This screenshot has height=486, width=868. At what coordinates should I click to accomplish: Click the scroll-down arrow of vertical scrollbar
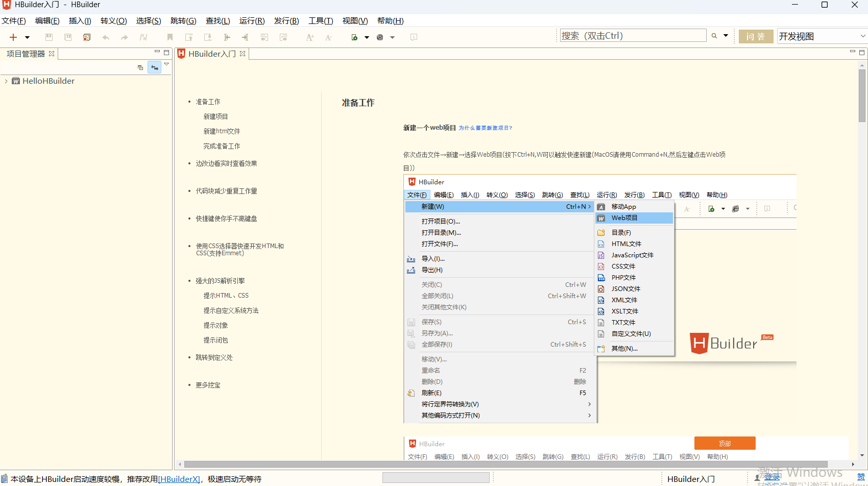[x=862, y=455]
